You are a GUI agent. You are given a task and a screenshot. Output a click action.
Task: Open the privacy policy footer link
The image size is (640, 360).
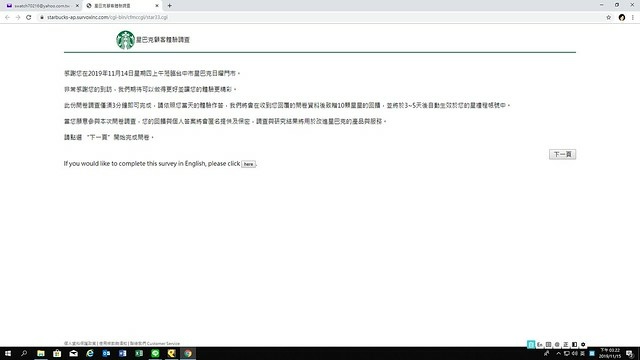tap(80, 343)
